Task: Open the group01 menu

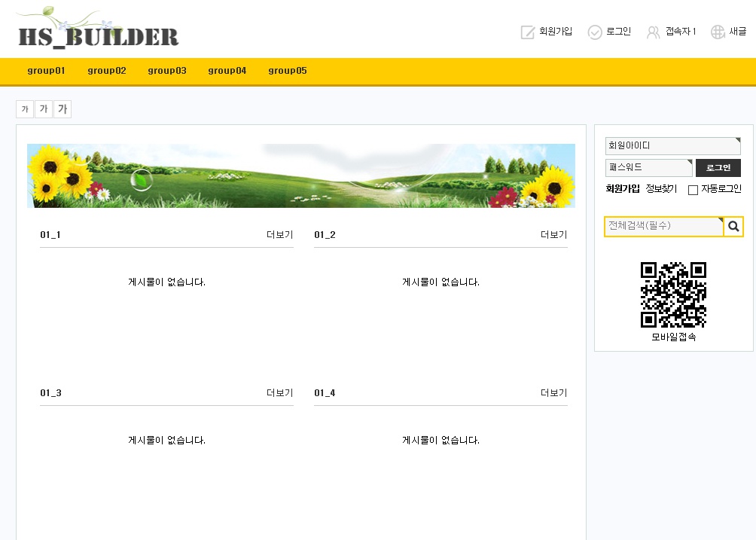Action: point(46,71)
